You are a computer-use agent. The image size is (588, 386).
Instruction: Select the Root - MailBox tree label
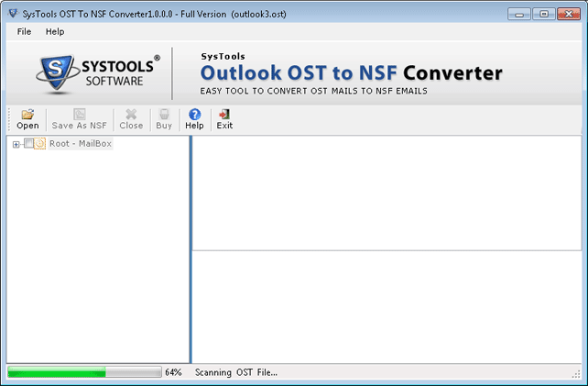click(x=81, y=143)
